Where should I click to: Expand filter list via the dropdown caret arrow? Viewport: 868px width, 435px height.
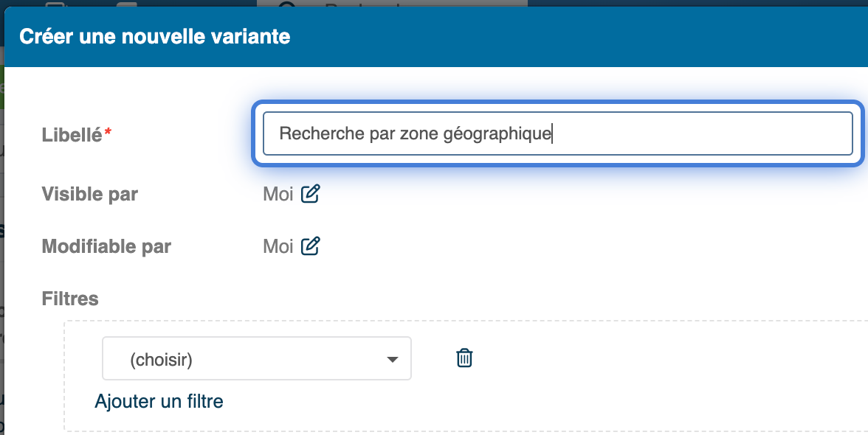pos(393,360)
